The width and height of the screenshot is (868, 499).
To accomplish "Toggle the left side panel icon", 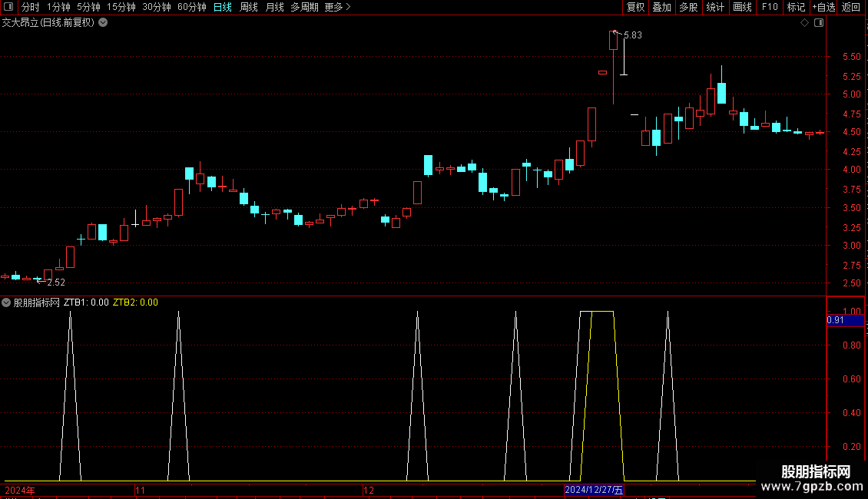I will tap(8, 7).
